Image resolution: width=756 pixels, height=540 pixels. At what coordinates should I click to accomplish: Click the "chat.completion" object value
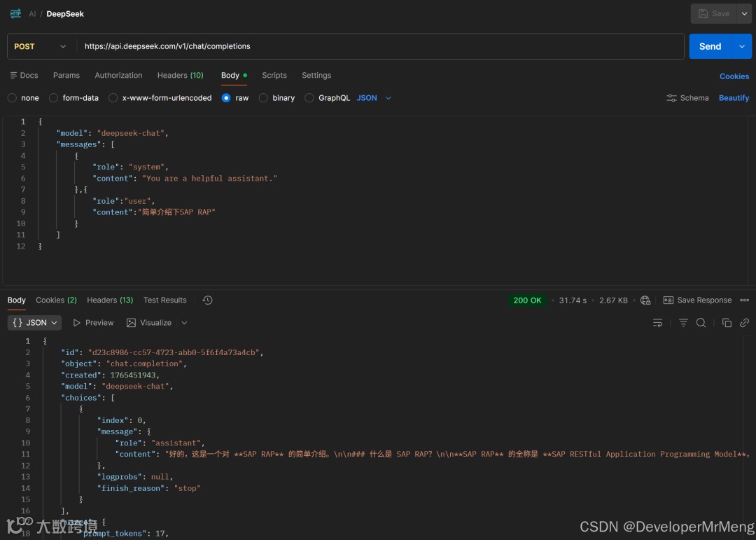145,364
